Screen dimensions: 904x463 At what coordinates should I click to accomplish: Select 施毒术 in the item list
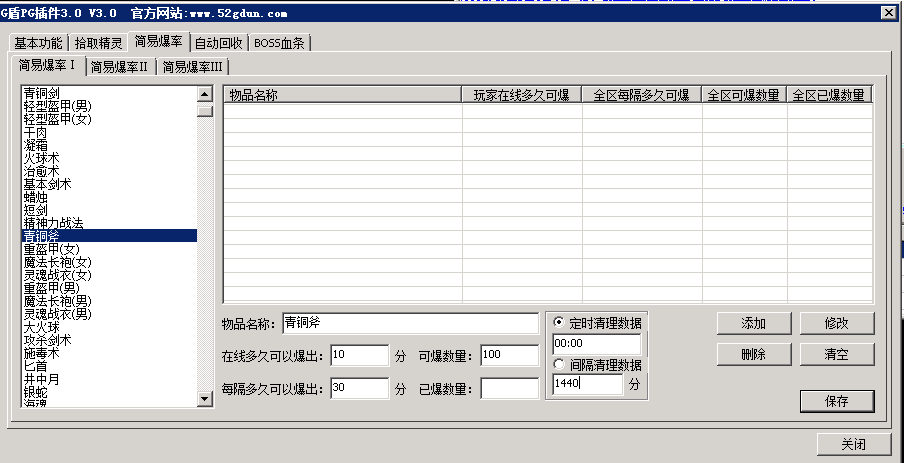[x=109, y=353]
